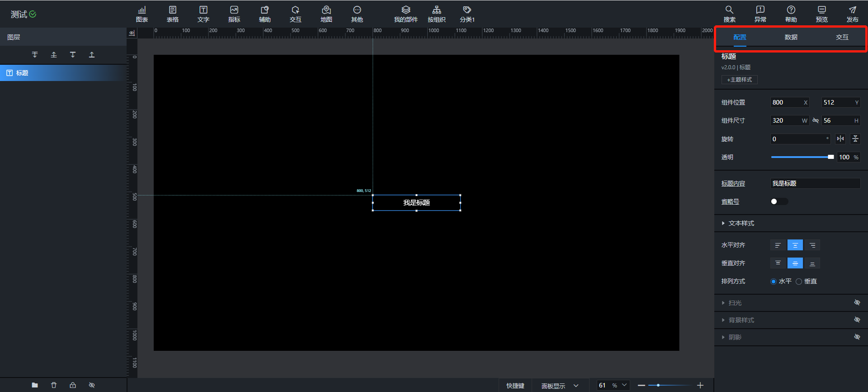This screenshot has width=868, height=392.
Task: Click the lock icon below layers panel
Action: click(73, 385)
